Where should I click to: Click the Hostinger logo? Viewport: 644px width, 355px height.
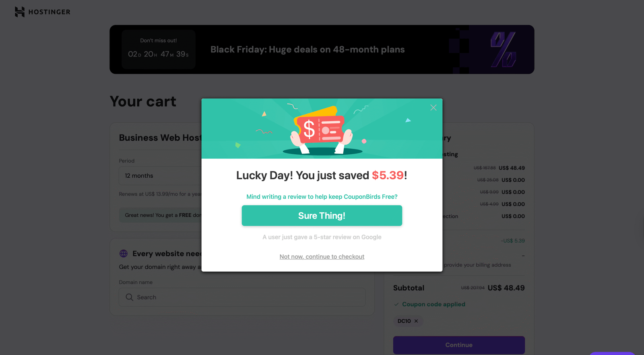(42, 12)
